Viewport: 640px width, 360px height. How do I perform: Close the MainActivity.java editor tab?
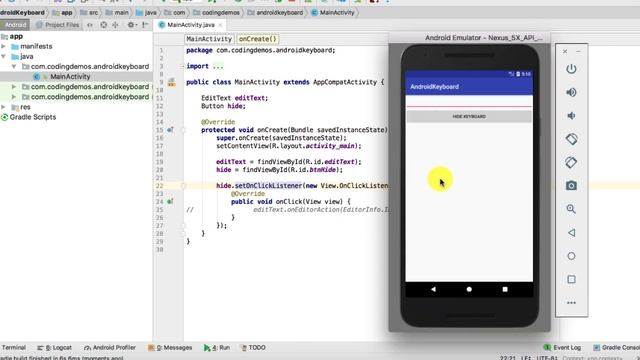[x=220, y=25]
